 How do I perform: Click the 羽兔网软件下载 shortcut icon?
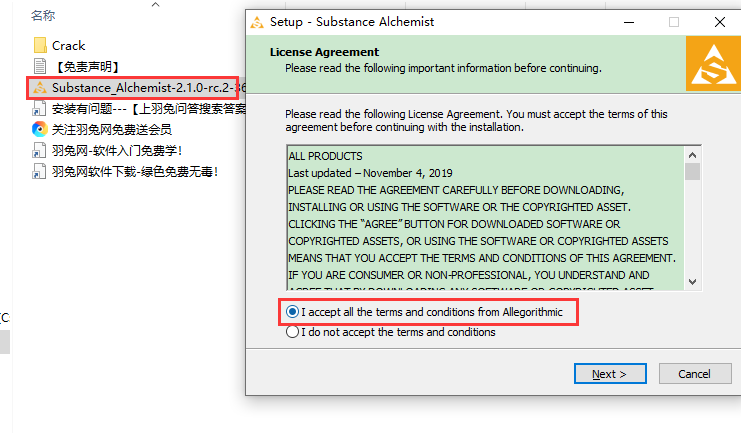[40, 171]
